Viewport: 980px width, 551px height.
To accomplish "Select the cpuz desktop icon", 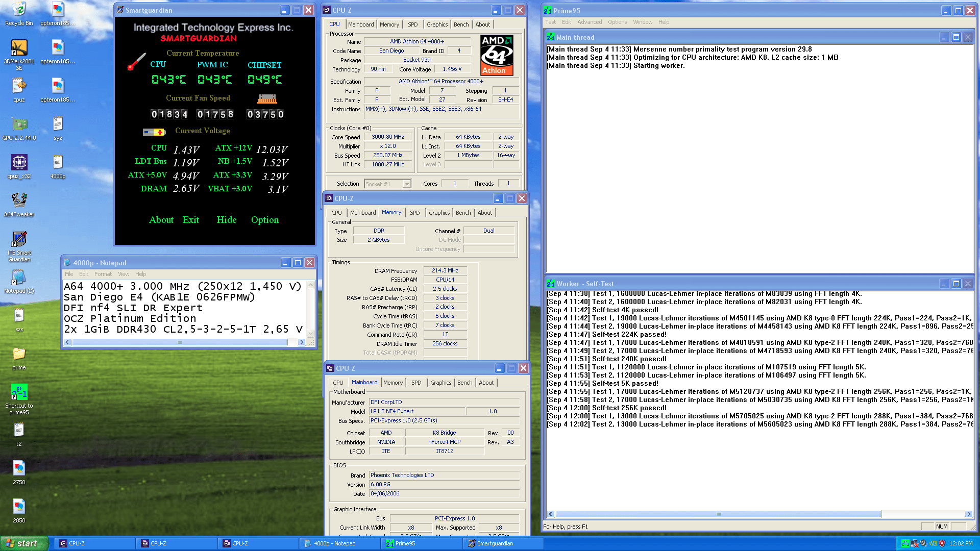I will click(x=19, y=90).
